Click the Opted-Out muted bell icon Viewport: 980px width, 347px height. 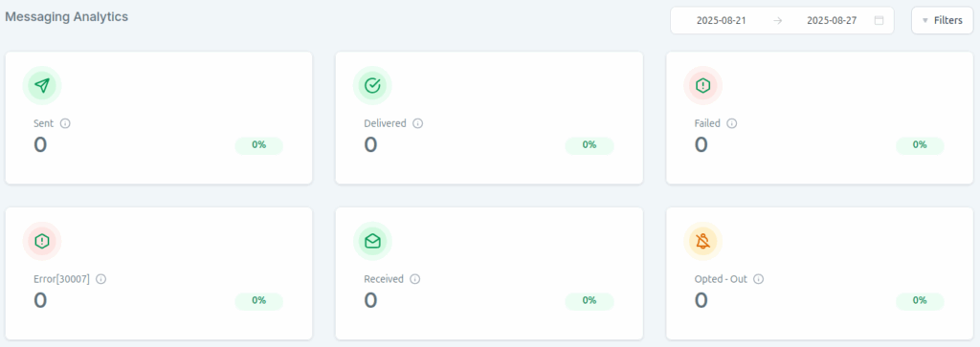[703, 241]
